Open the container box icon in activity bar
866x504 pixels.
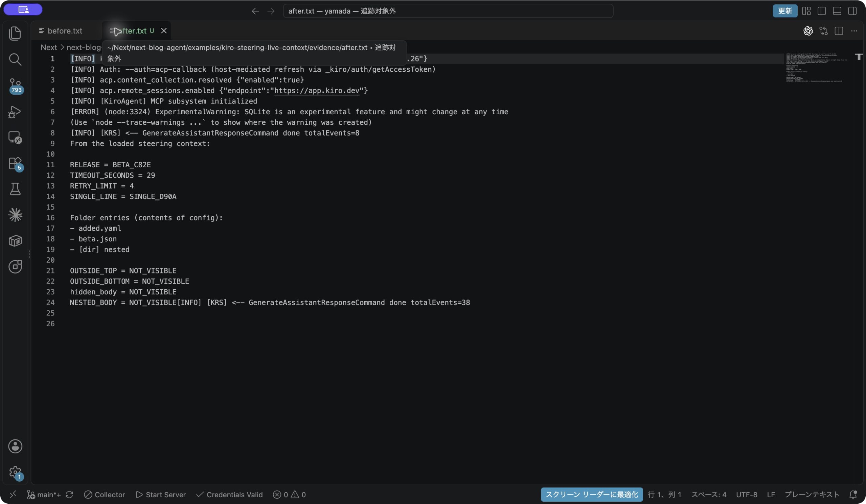(x=15, y=241)
